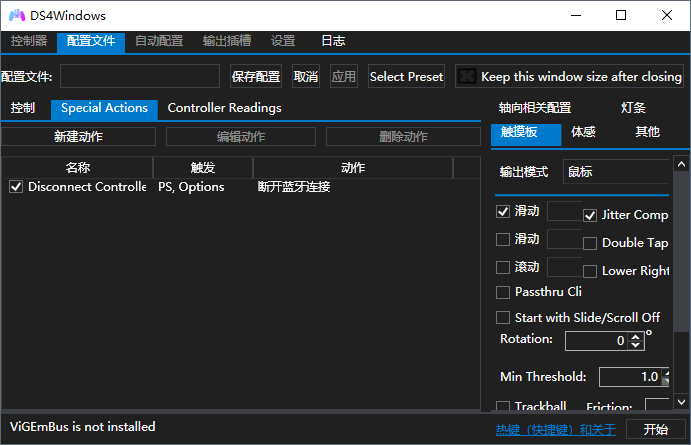Click the 配置文件 name input field
Viewport: 691px width, 445px height.
tap(140, 76)
